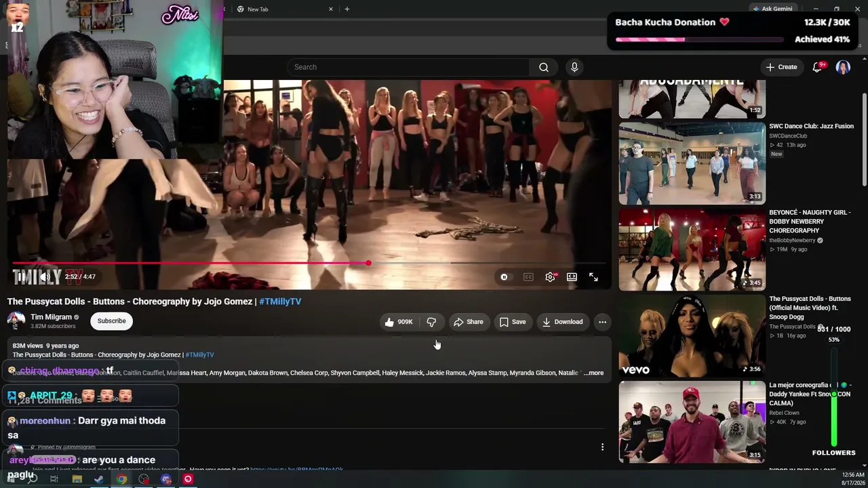Screen dimensions: 868x488
Task: Click the search magnifier button
Action: point(544,67)
